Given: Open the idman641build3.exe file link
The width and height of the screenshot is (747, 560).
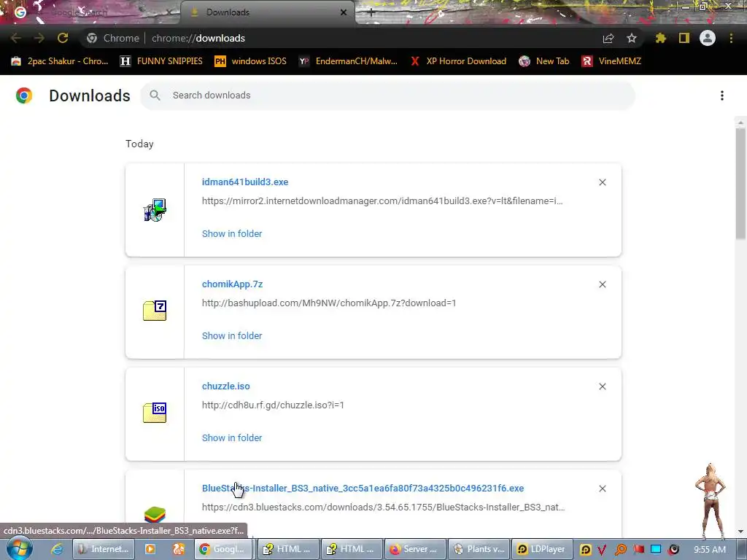Looking at the screenshot, I should pyautogui.click(x=245, y=182).
